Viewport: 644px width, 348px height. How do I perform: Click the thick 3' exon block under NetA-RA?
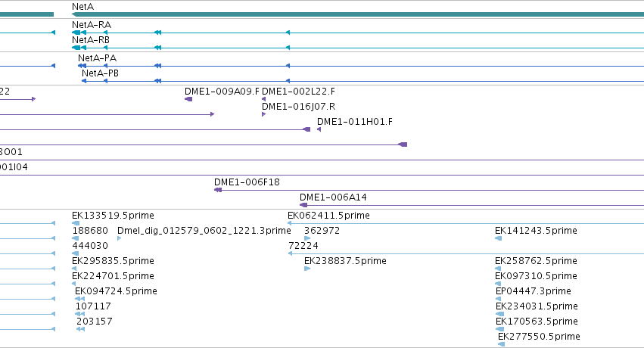point(76,33)
